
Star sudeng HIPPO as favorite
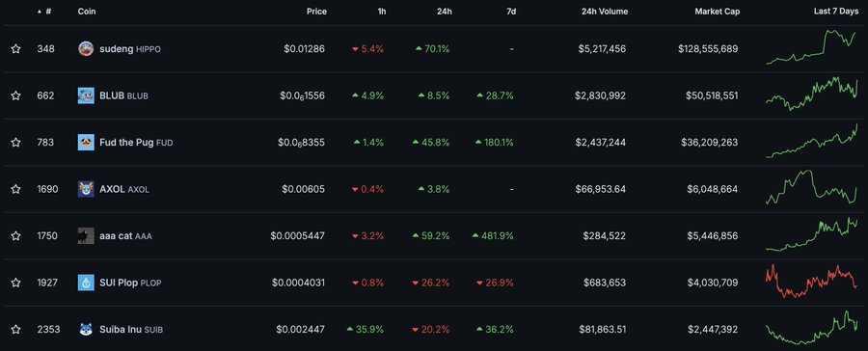[15, 49]
